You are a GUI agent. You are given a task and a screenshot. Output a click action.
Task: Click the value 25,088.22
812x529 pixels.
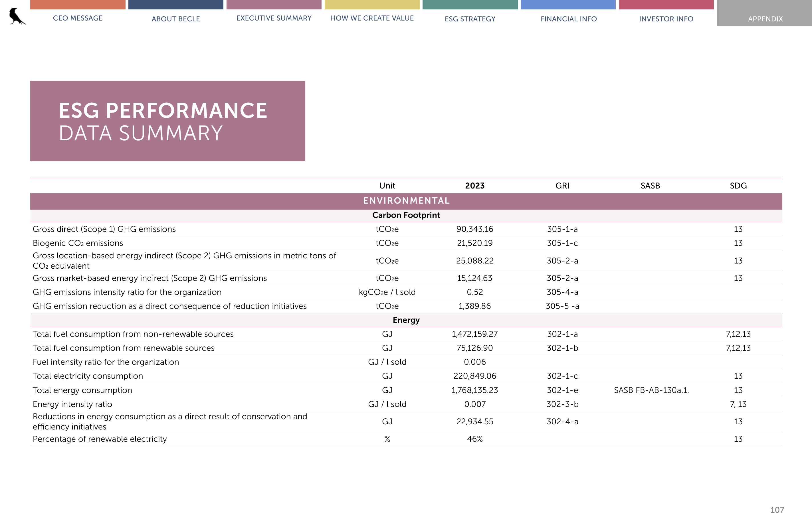[x=474, y=261]
